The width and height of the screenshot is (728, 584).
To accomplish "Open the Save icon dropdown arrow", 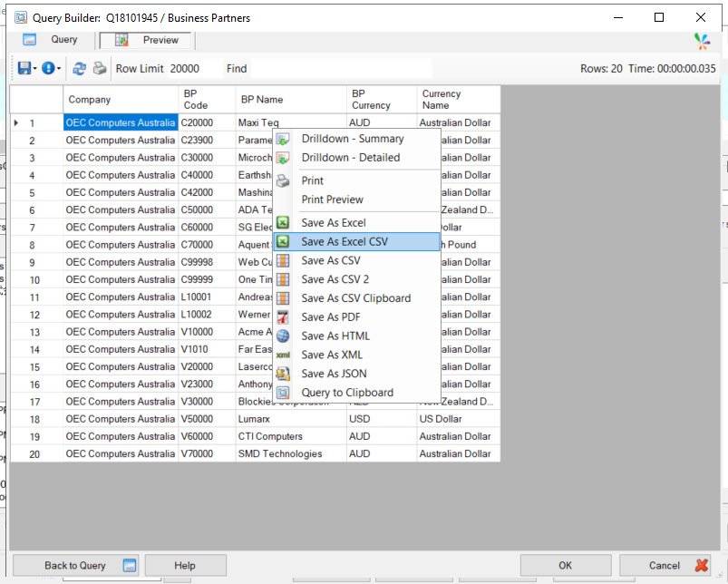I will click(x=34, y=69).
